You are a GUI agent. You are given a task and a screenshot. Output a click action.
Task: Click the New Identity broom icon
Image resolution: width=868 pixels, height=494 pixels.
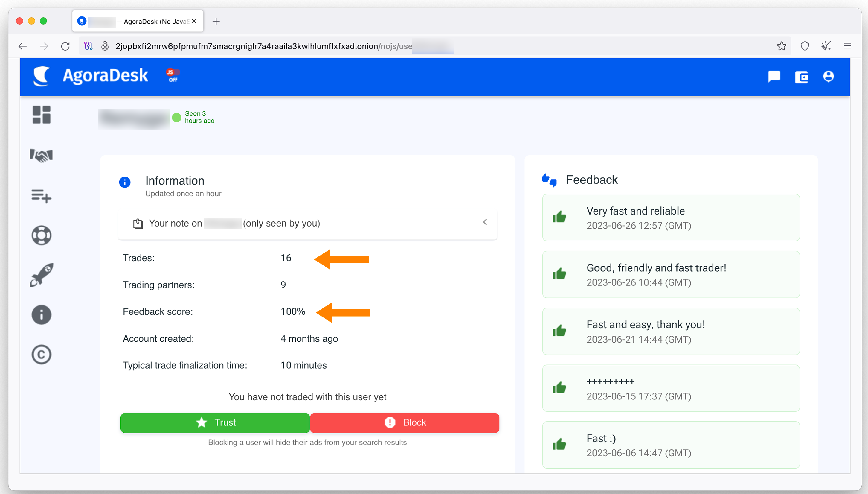tap(826, 46)
